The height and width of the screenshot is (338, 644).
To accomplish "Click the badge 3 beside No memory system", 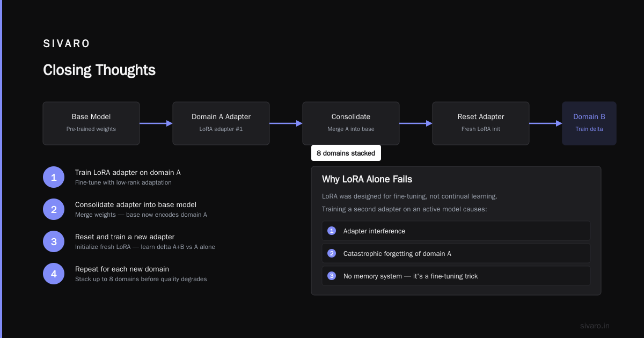I will point(332,276).
